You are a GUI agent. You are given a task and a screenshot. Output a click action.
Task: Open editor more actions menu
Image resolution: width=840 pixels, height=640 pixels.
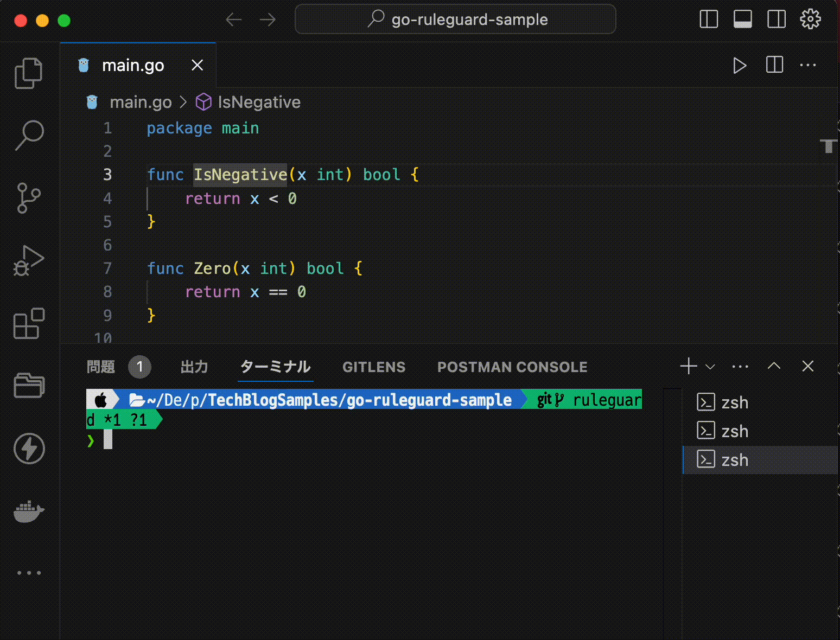coord(808,65)
